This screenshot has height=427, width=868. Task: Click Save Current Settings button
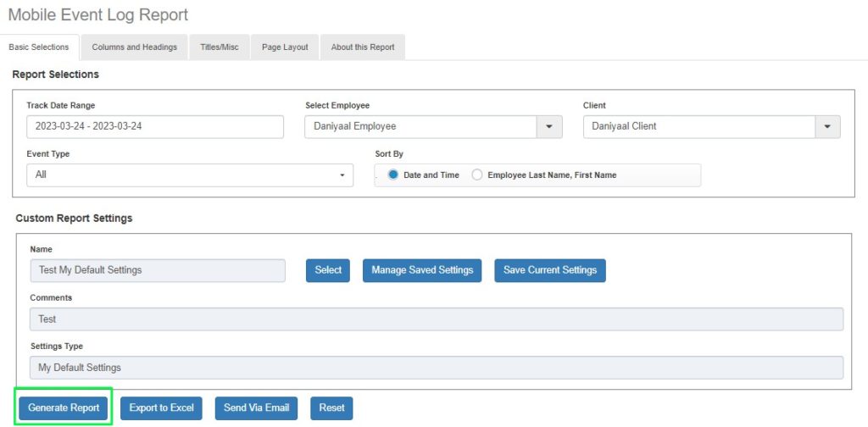point(550,270)
